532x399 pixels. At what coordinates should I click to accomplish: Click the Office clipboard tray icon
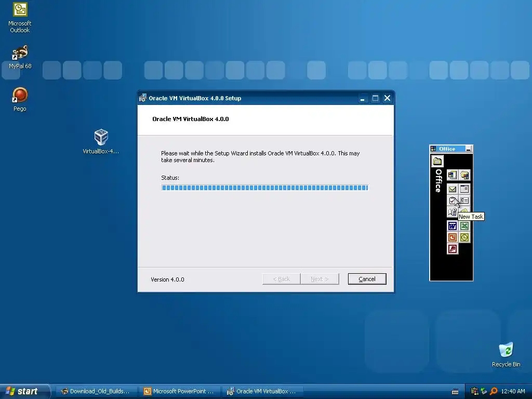point(475,391)
